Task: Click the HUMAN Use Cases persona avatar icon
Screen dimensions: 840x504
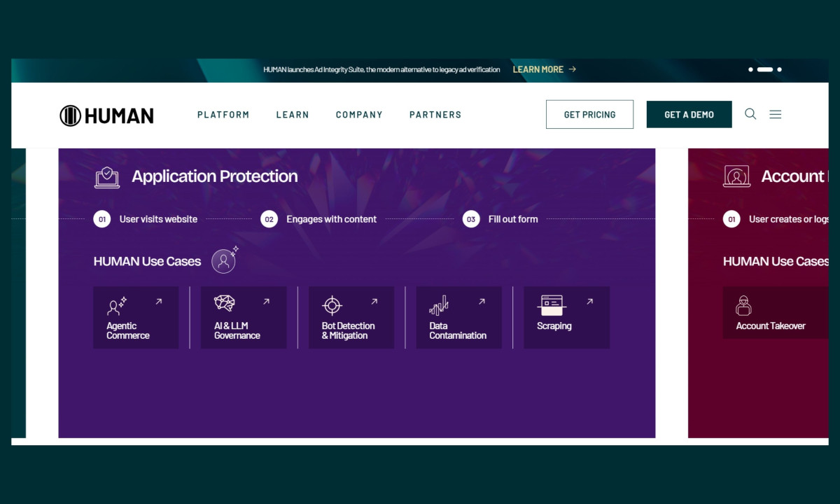Action: [x=224, y=261]
